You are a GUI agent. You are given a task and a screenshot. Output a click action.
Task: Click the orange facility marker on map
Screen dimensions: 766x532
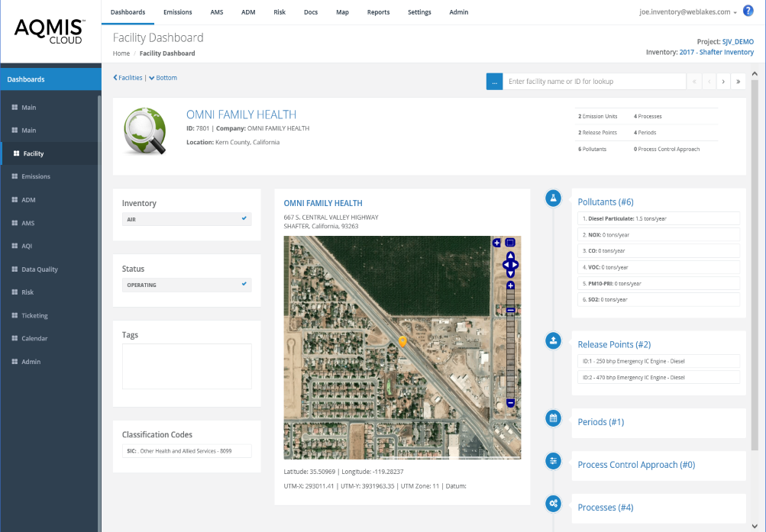[x=402, y=342]
